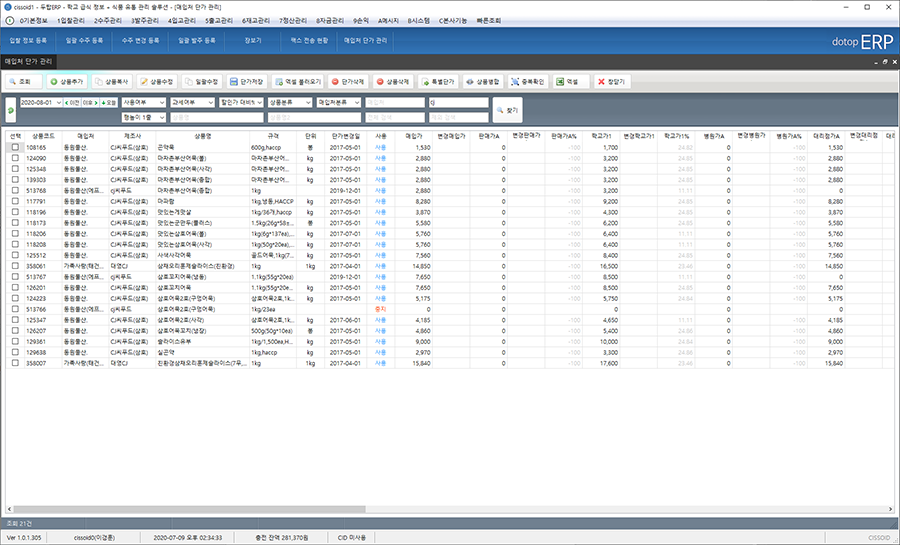Open the 4입고관리 menu
This screenshot has width=900, height=545.
(183, 20)
